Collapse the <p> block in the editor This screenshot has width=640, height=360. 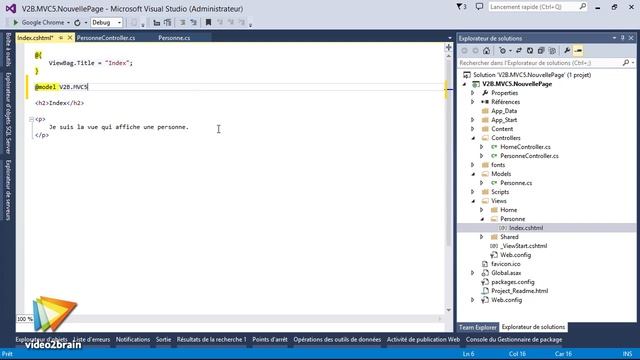pos(31,119)
